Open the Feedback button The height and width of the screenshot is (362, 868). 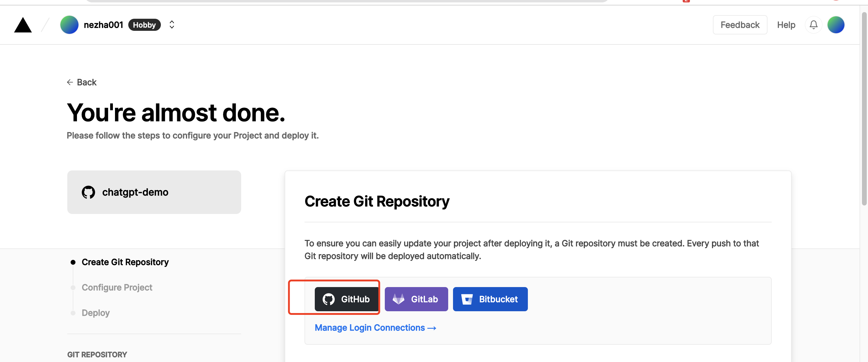[740, 25]
